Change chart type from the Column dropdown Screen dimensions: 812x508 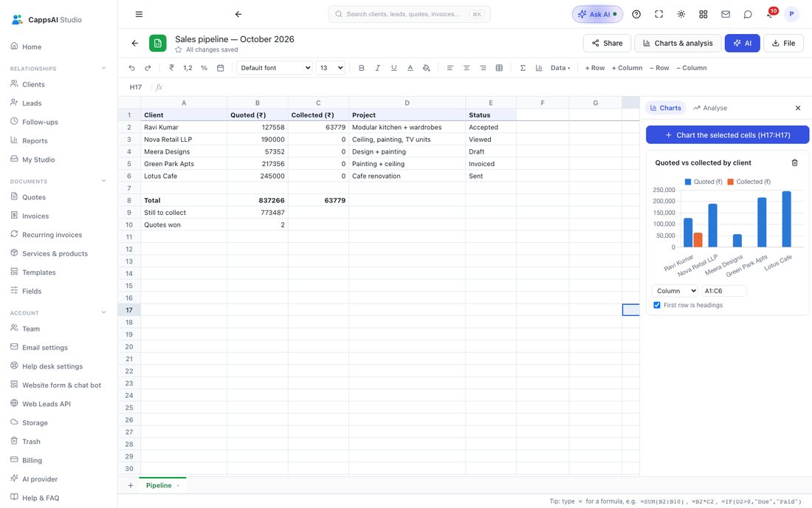click(675, 291)
